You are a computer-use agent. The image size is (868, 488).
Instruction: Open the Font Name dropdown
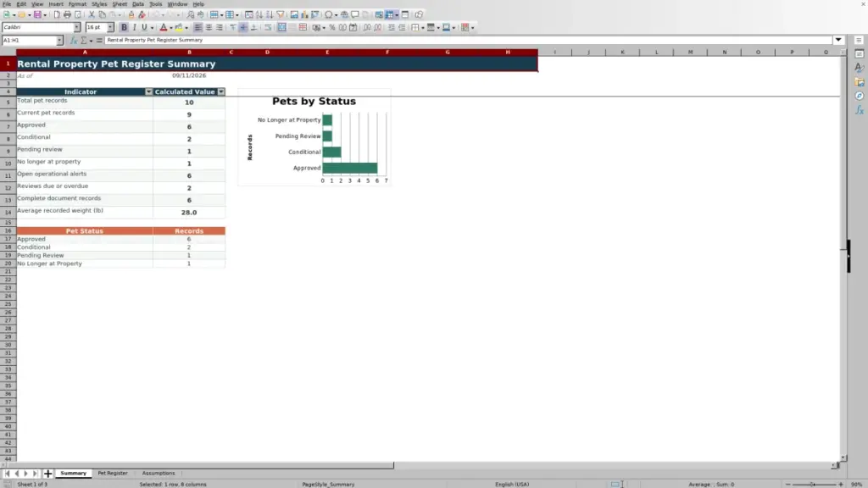77,27
